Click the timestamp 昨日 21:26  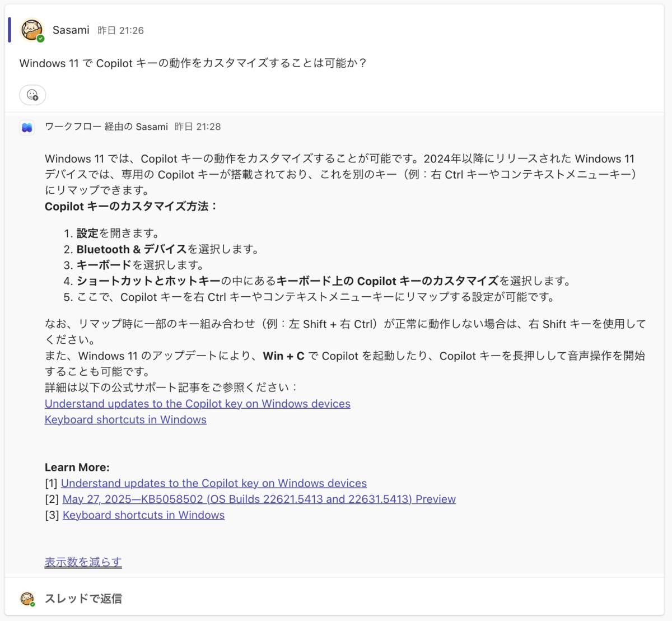120,30
